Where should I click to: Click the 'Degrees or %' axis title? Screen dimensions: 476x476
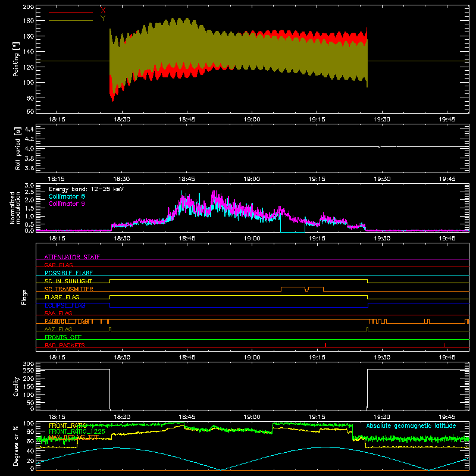click(16, 446)
